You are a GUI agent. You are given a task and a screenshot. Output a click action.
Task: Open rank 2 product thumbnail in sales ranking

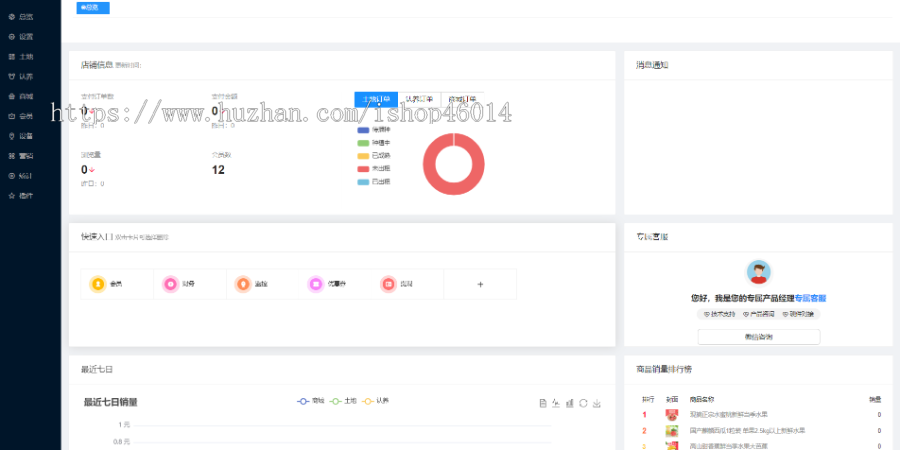672,431
